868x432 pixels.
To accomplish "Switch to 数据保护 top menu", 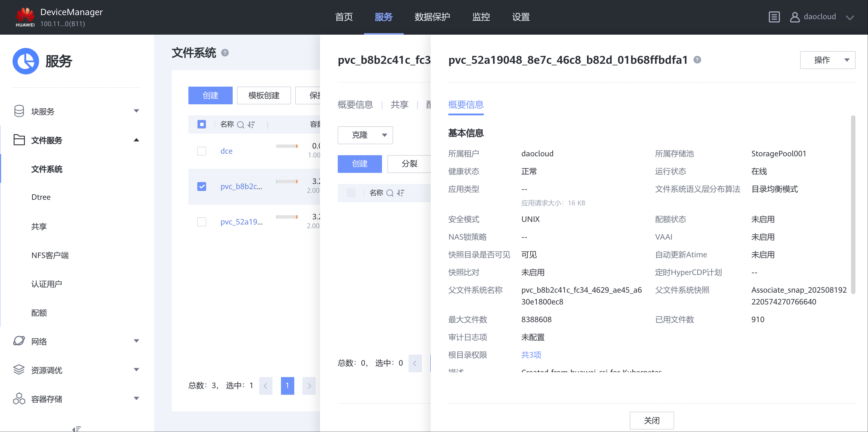I will point(432,17).
